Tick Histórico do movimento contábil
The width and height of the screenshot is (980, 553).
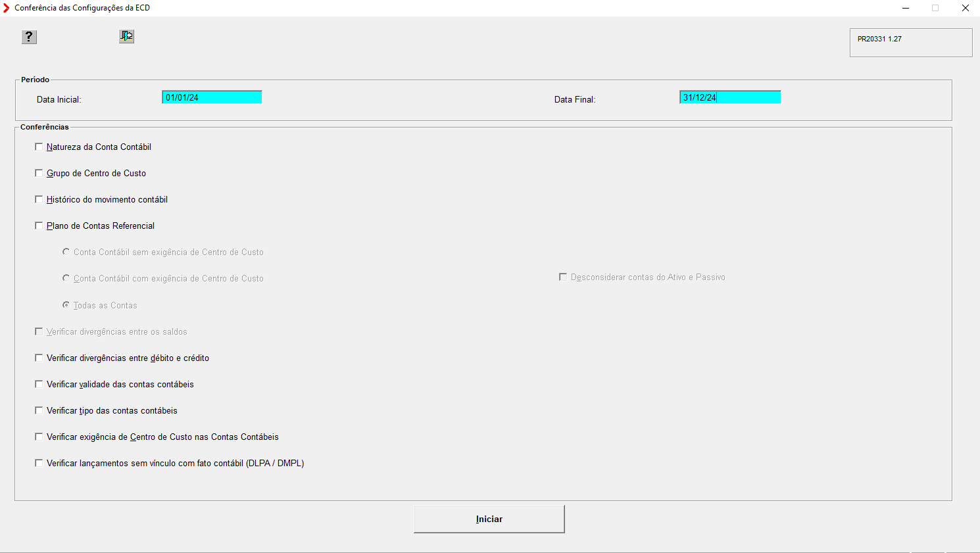(39, 199)
